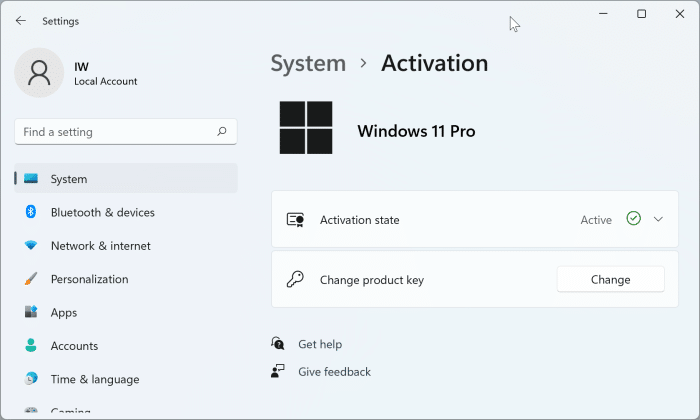Open the System category
This screenshot has height=420, width=700.
[x=126, y=179]
